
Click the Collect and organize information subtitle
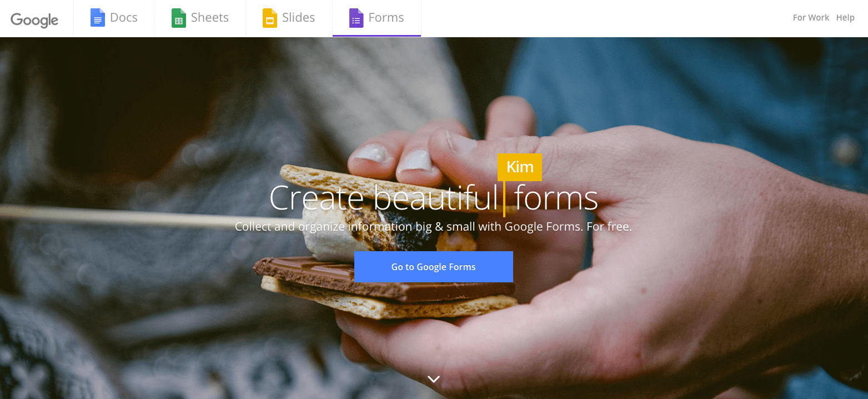pos(434,227)
